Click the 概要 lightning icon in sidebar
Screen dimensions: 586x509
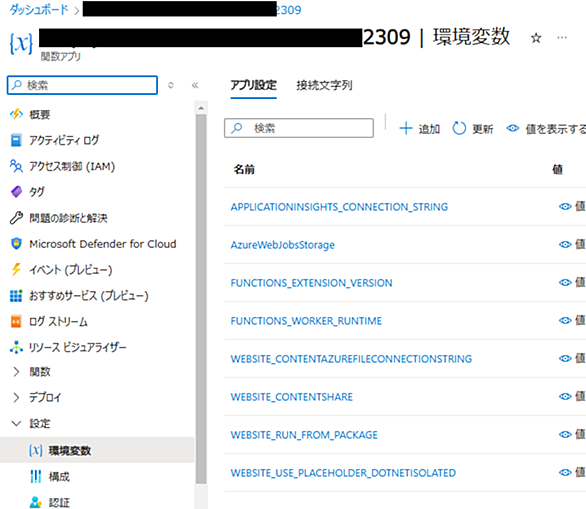tap(16, 114)
